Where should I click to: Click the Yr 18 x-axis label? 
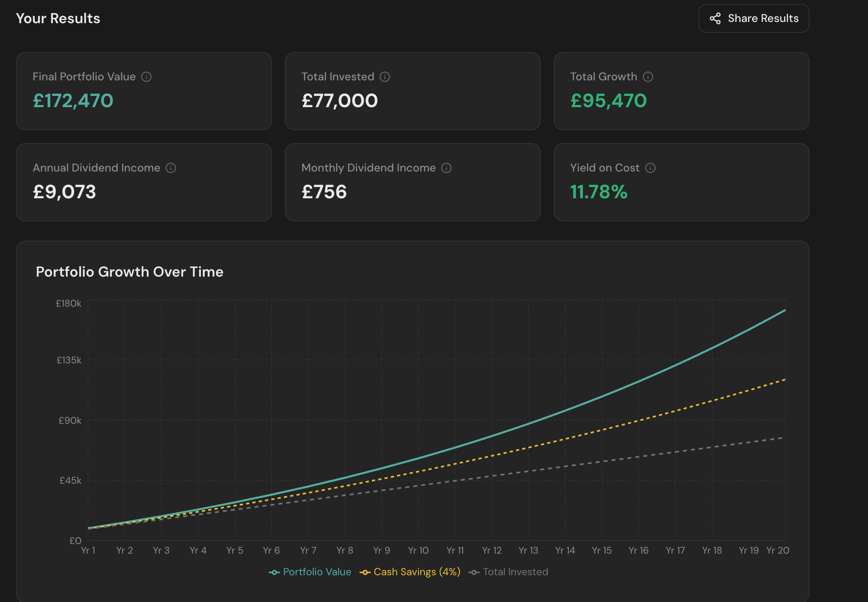point(712,550)
